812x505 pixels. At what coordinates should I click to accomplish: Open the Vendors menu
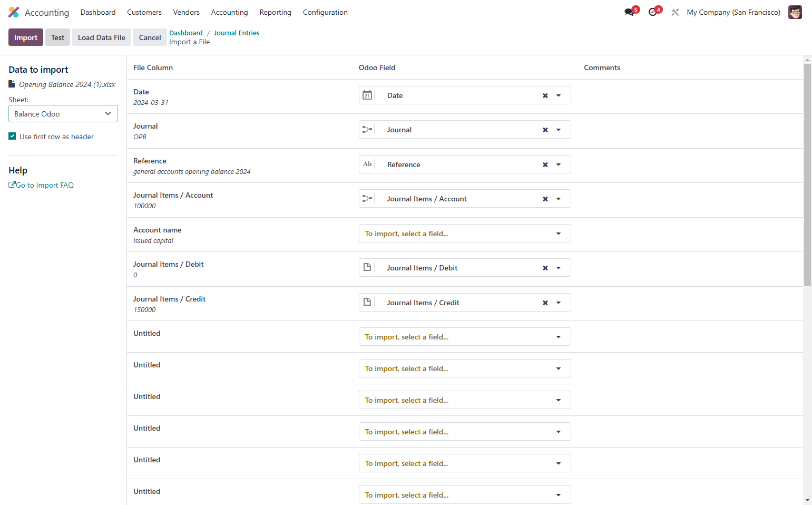click(187, 12)
